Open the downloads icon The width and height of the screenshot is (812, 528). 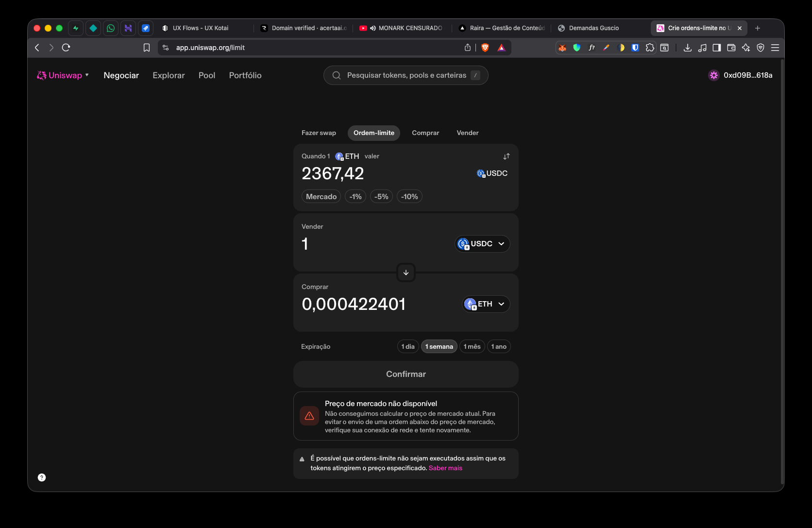[688, 48]
